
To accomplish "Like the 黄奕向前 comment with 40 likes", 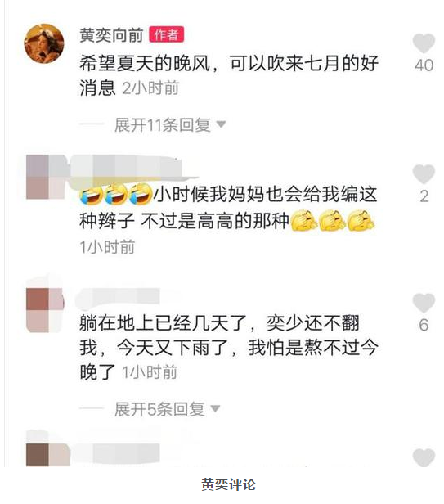I will [424, 43].
